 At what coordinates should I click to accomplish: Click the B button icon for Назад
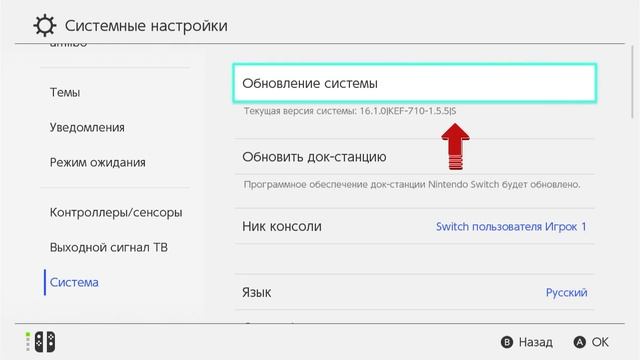click(507, 342)
